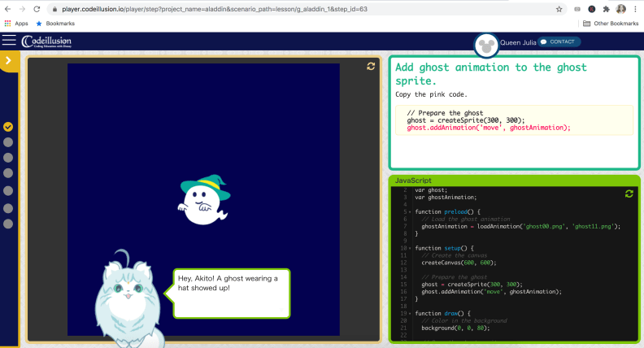The image size is (644, 348).
Task: Click code line var ghost;
Action: pyautogui.click(x=431, y=189)
